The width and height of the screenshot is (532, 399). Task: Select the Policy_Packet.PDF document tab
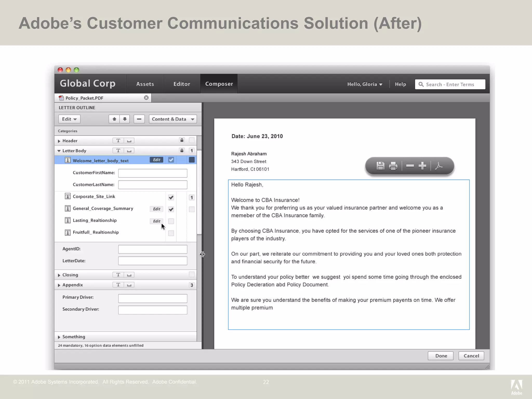(x=103, y=98)
